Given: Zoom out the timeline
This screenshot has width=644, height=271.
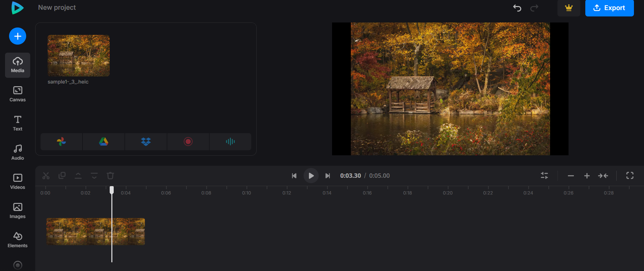Looking at the screenshot, I should [571, 176].
